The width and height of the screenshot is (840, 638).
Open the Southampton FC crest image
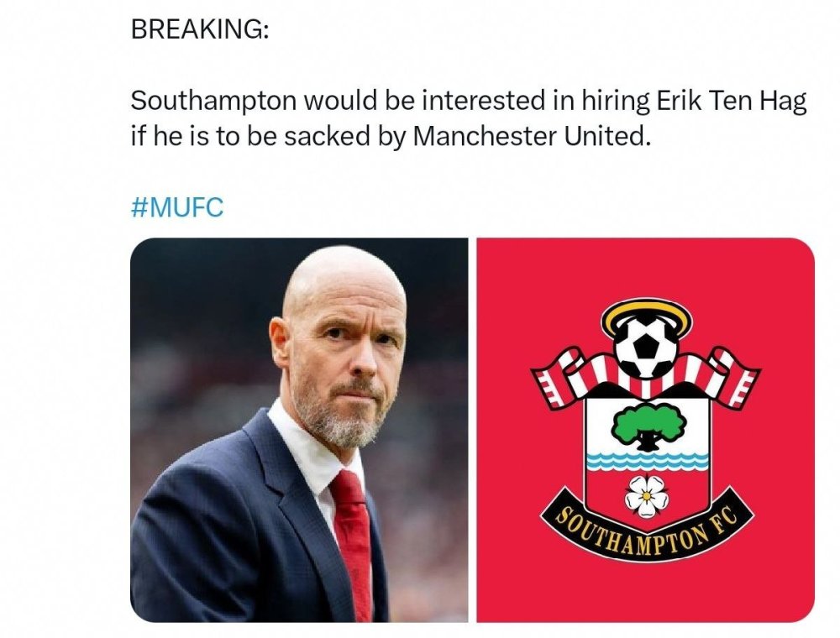pos(645,428)
